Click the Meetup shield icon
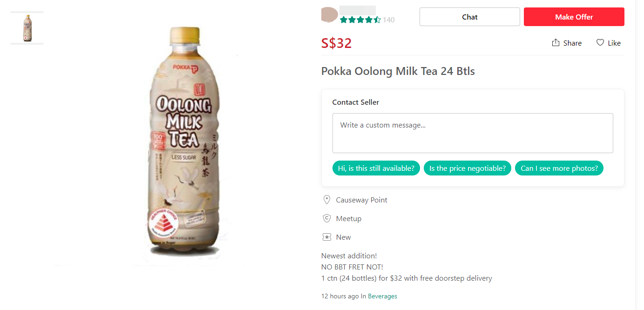Image resolution: width=644 pixels, height=310 pixels. (x=327, y=218)
